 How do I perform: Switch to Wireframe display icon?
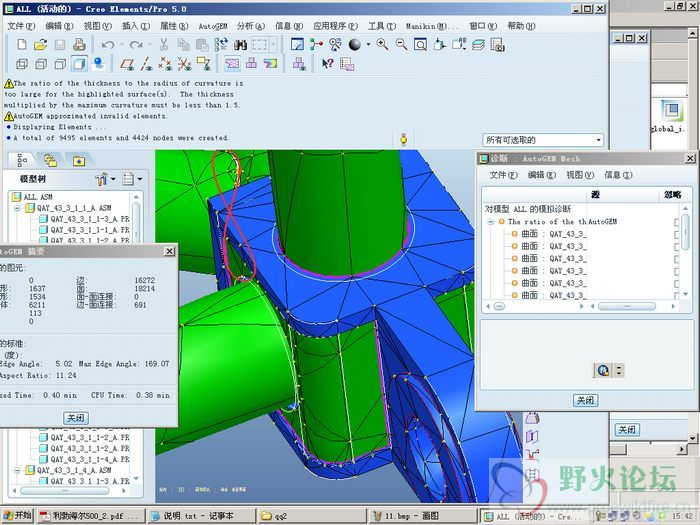[22, 64]
